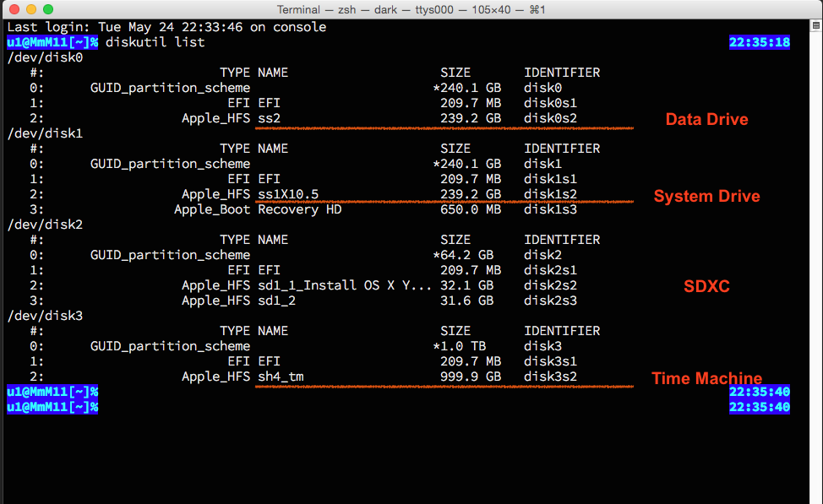Screen dimensions: 823x504
Task: Click the 'disk0s2' identifier
Action: (551, 118)
